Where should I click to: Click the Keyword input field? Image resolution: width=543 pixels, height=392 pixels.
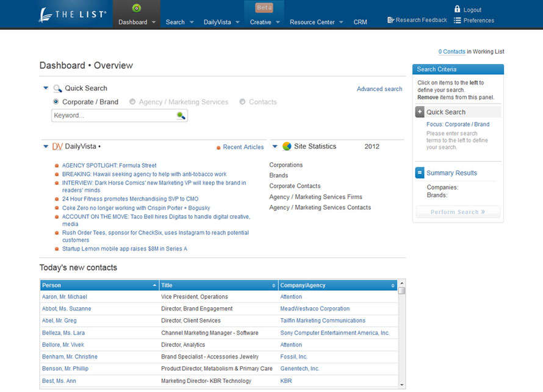coord(120,115)
